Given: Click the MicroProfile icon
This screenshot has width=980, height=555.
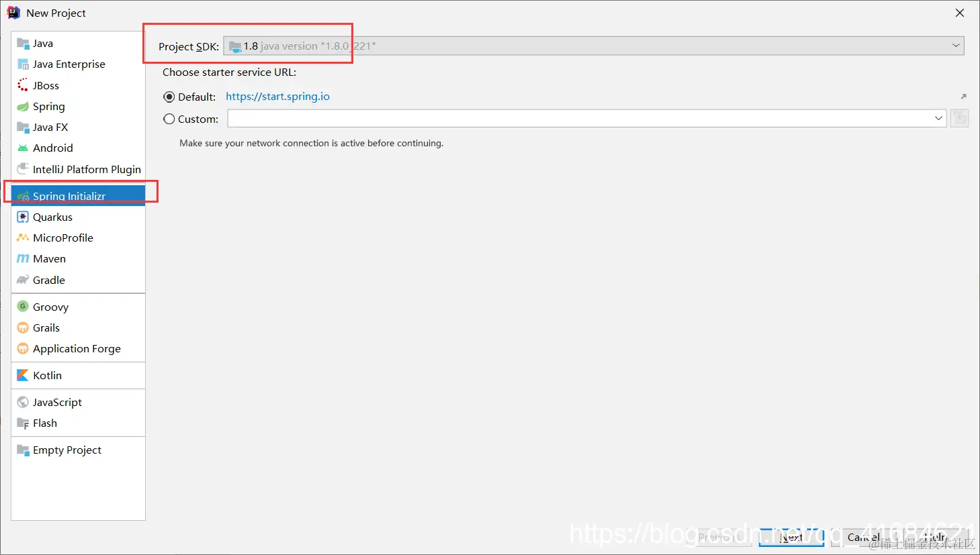Looking at the screenshot, I should click(x=23, y=238).
